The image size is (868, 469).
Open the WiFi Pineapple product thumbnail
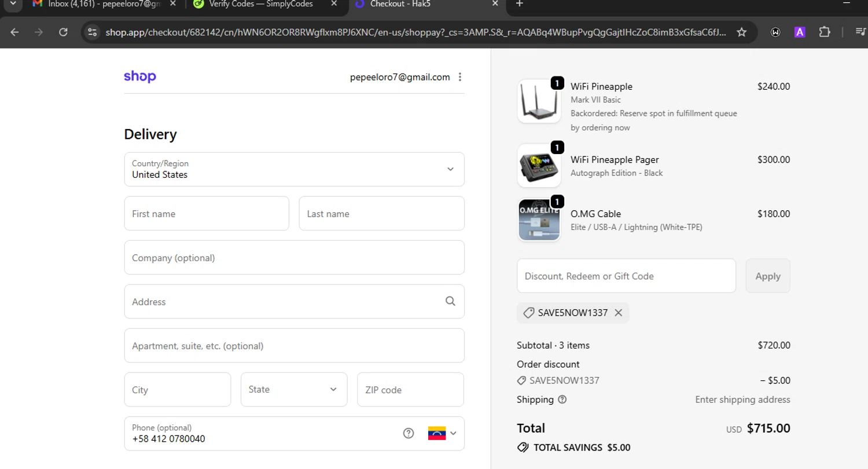pyautogui.click(x=539, y=101)
